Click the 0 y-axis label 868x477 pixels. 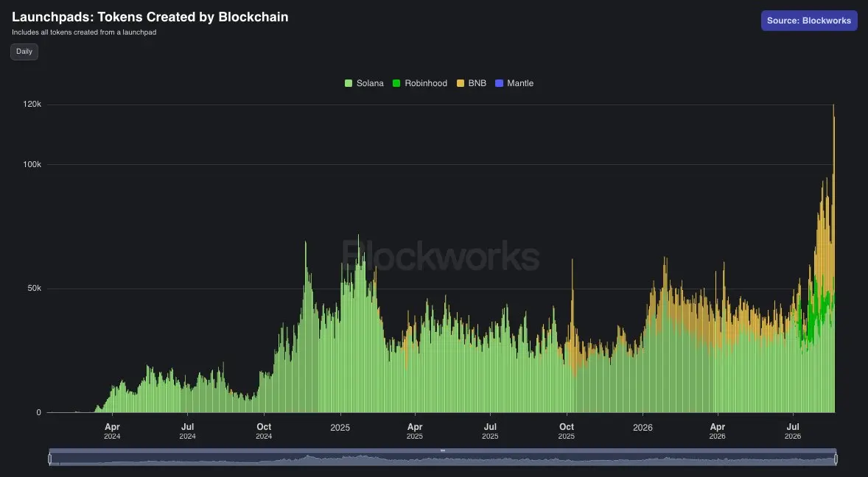tap(39, 412)
